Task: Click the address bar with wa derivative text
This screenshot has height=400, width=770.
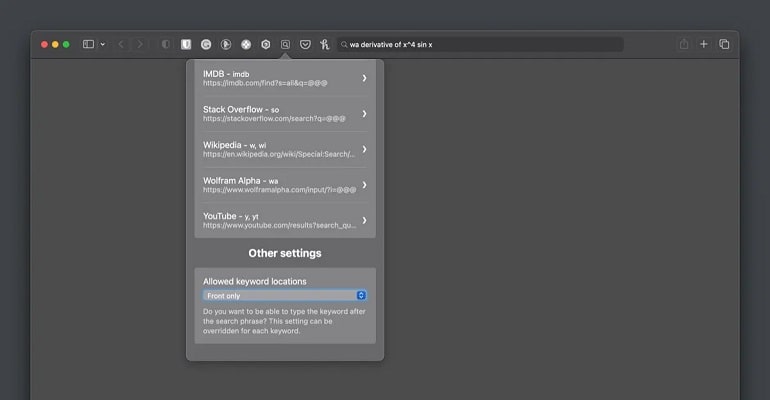Action: 480,44
